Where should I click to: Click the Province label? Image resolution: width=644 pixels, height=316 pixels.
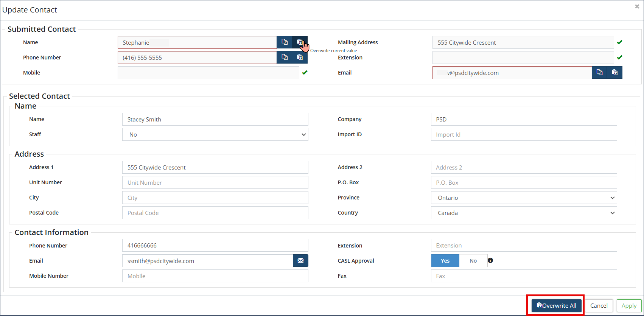(348, 198)
